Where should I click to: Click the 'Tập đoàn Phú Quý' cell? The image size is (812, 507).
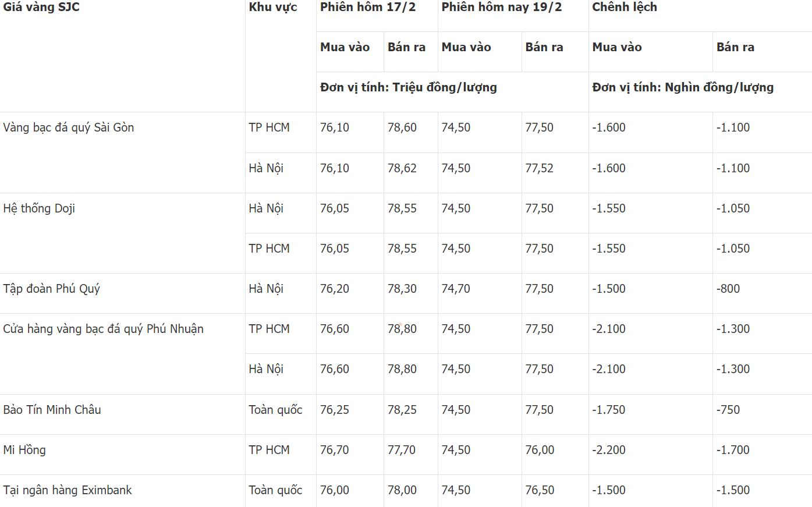(x=52, y=289)
